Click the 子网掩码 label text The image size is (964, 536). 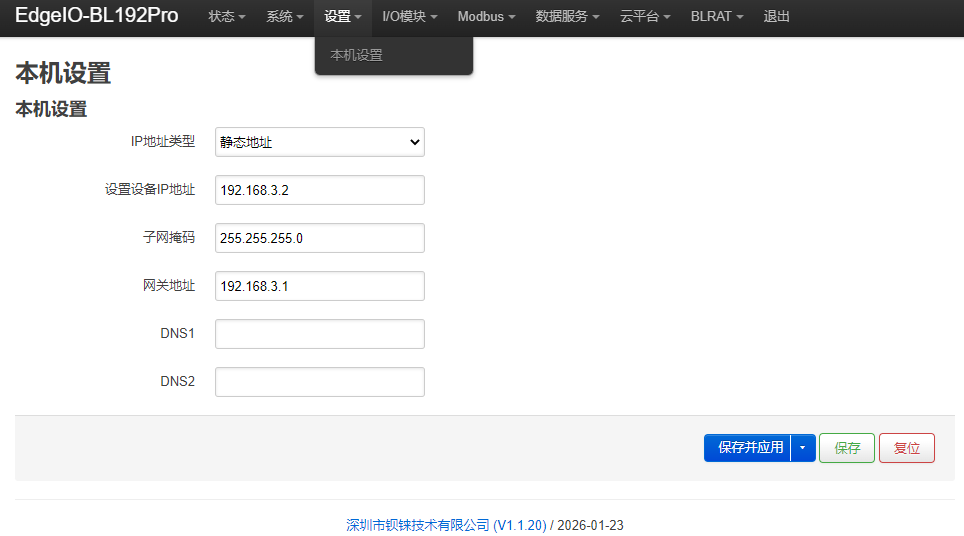pyautogui.click(x=168, y=237)
